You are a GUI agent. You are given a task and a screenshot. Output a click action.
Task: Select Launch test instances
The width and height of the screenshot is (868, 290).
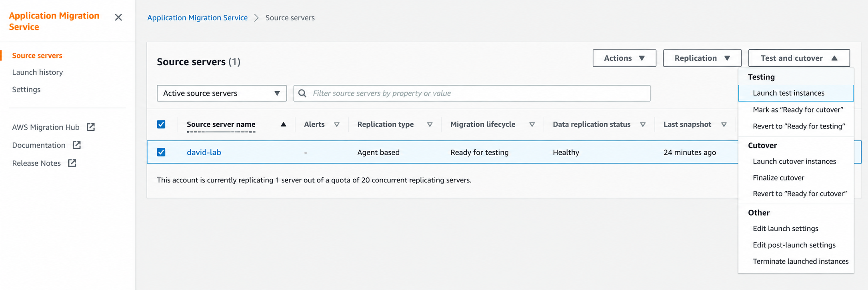pyautogui.click(x=796, y=93)
